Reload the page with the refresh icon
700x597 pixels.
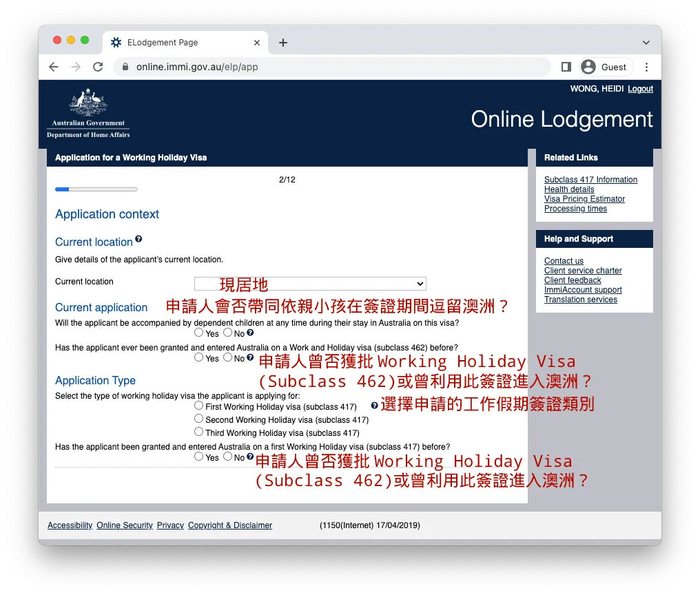[98, 67]
